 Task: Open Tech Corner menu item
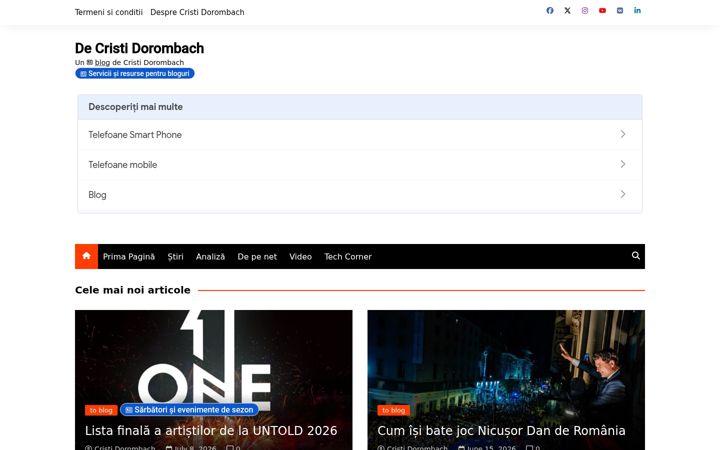coord(348,257)
